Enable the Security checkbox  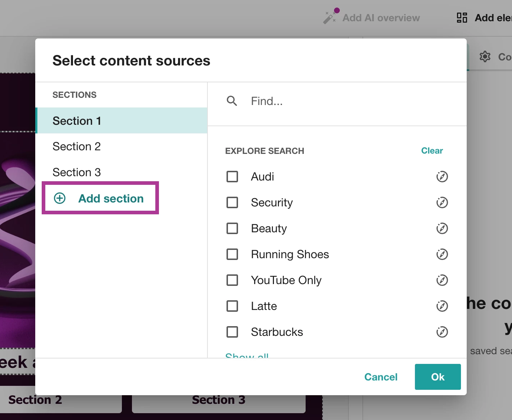pyautogui.click(x=232, y=202)
